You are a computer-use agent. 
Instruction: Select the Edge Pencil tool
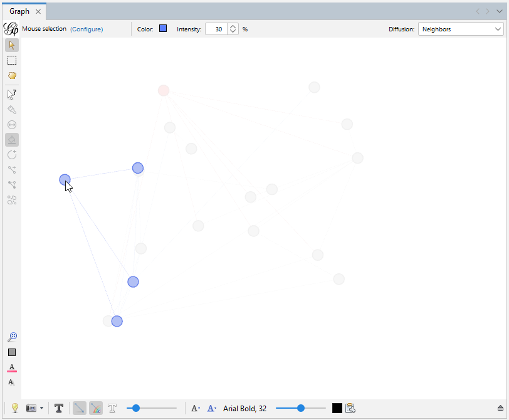[x=12, y=169]
